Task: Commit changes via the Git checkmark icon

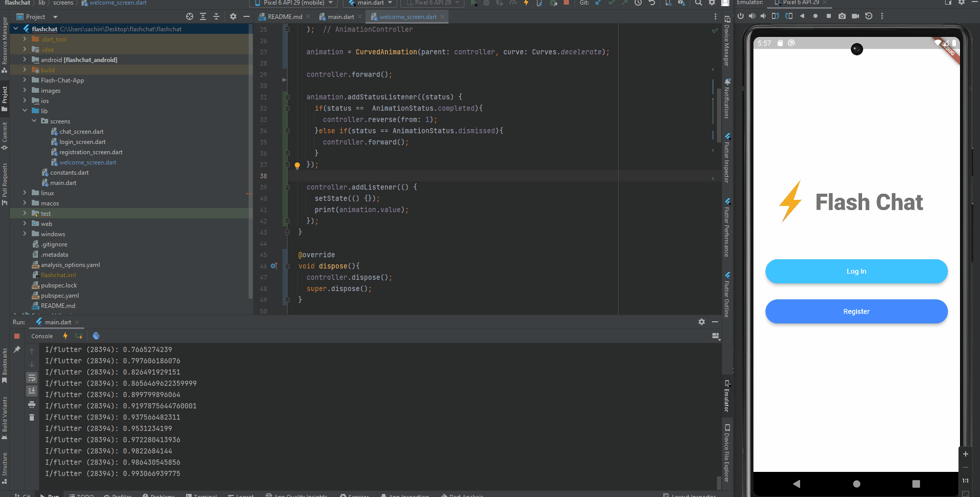Action: (612, 4)
